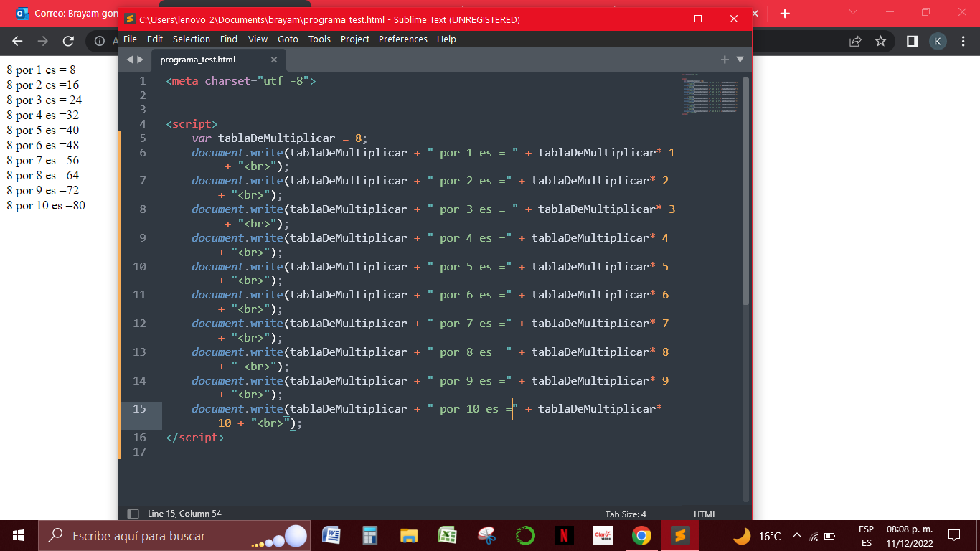Open Calculator from the taskbar

pos(370,536)
